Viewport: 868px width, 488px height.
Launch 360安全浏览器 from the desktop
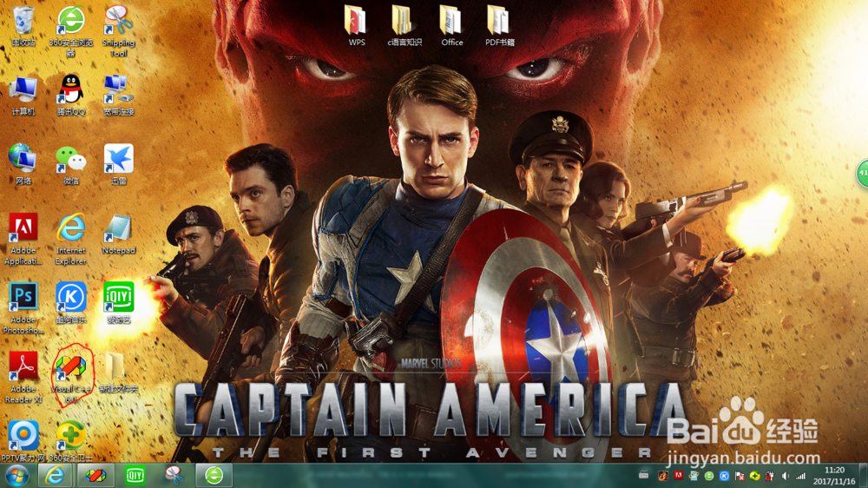(x=71, y=30)
